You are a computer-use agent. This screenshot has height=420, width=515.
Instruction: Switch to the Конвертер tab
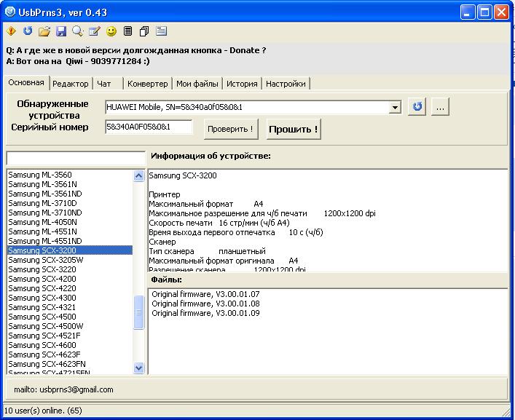tap(147, 84)
